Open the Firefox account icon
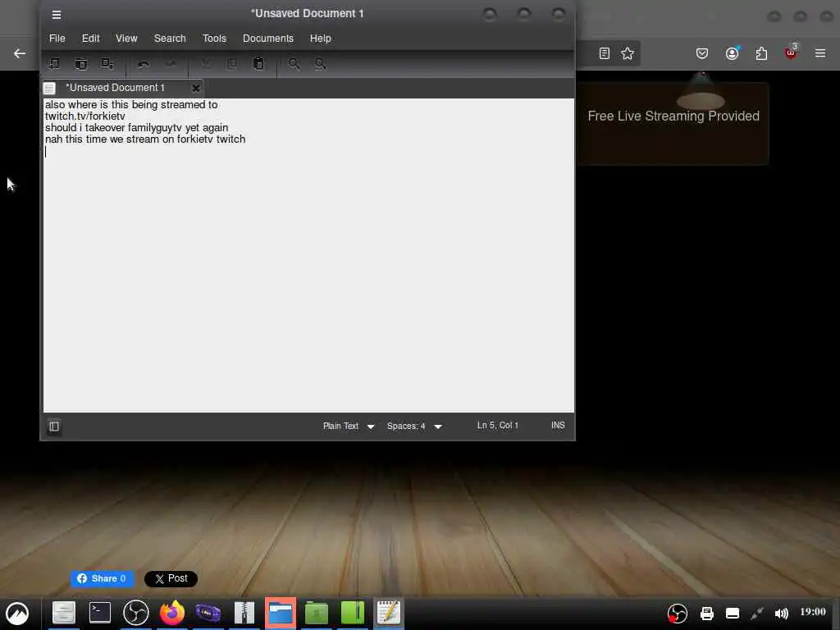The image size is (840, 630). pyautogui.click(x=733, y=53)
